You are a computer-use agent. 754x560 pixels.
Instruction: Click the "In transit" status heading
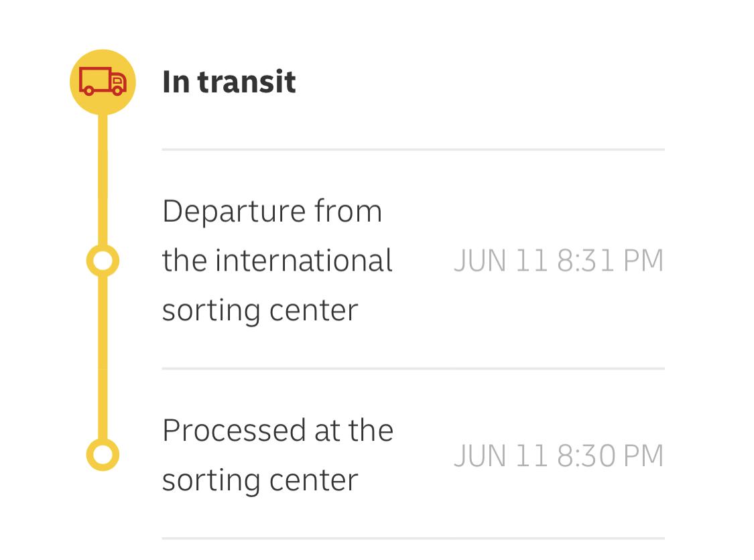click(x=229, y=82)
